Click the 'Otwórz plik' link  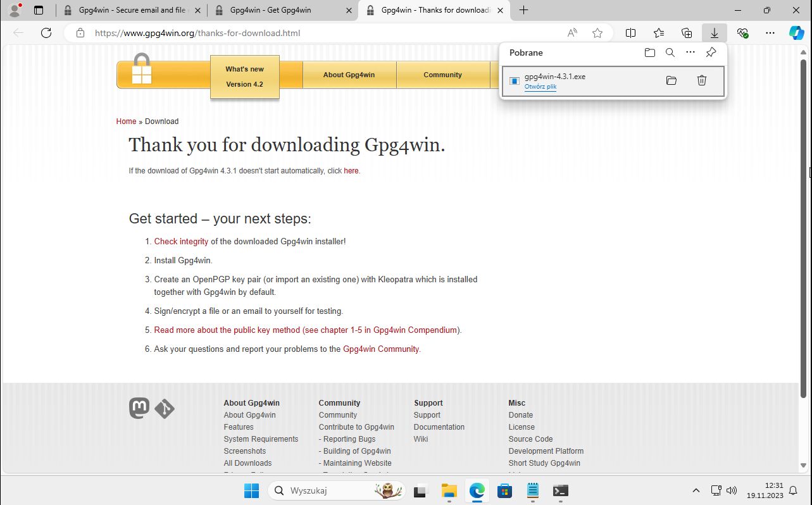click(540, 87)
